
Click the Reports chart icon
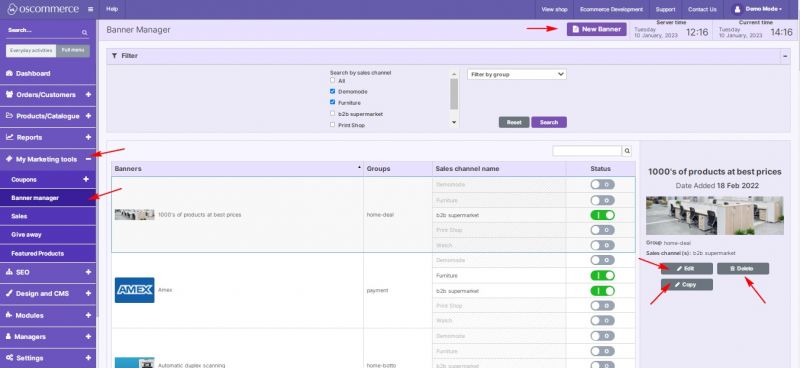pos(9,137)
